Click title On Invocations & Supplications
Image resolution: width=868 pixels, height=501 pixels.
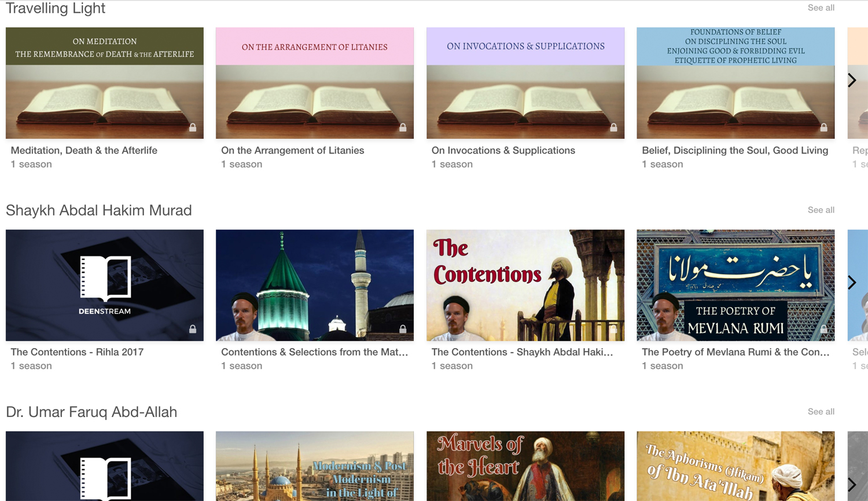(x=503, y=150)
